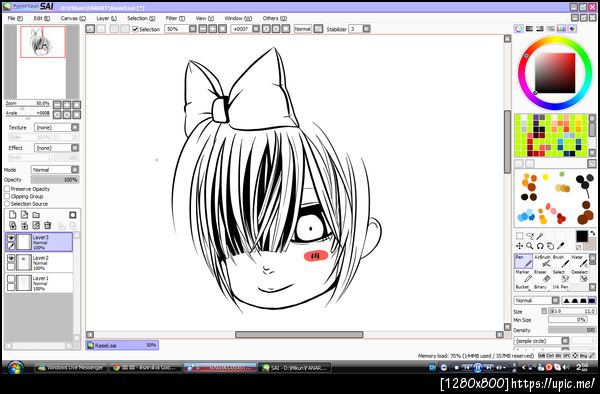Show the color wheel panel icon
The width and height of the screenshot is (600, 394).
pos(518,29)
